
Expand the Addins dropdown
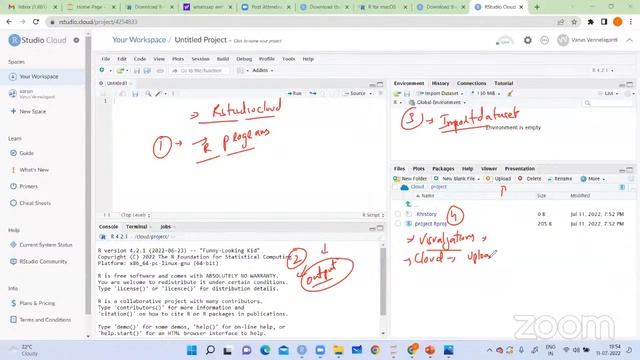pyautogui.click(x=262, y=70)
